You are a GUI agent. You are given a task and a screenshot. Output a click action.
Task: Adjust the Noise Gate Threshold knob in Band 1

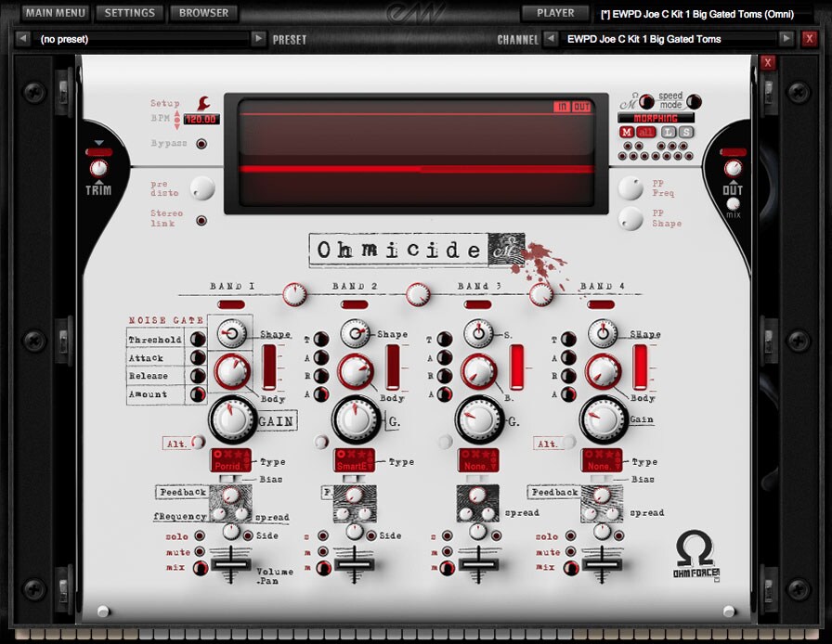pyautogui.click(x=198, y=339)
